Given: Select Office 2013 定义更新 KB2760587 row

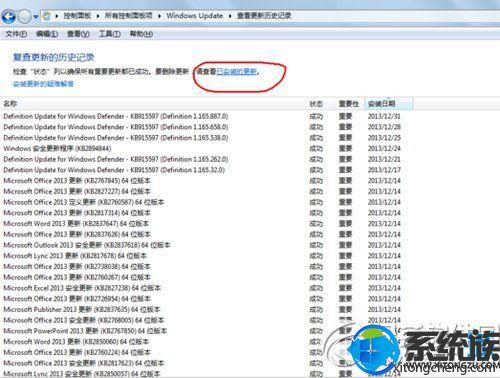Looking at the screenshot, I should pyautogui.click(x=84, y=202).
